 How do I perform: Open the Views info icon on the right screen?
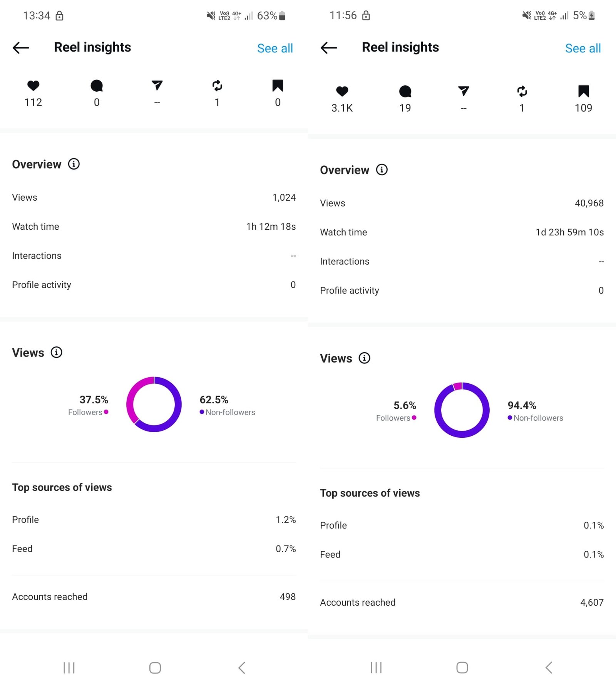(x=364, y=358)
